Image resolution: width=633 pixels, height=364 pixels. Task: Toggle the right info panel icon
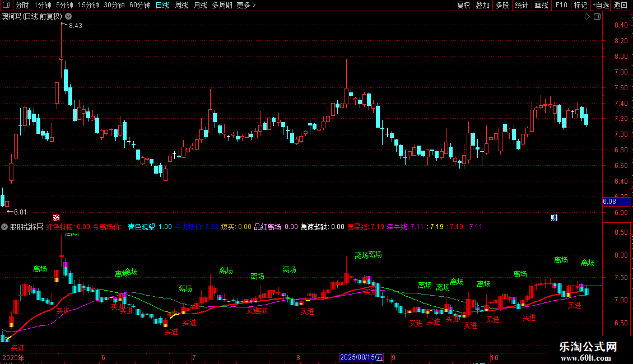point(597,17)
